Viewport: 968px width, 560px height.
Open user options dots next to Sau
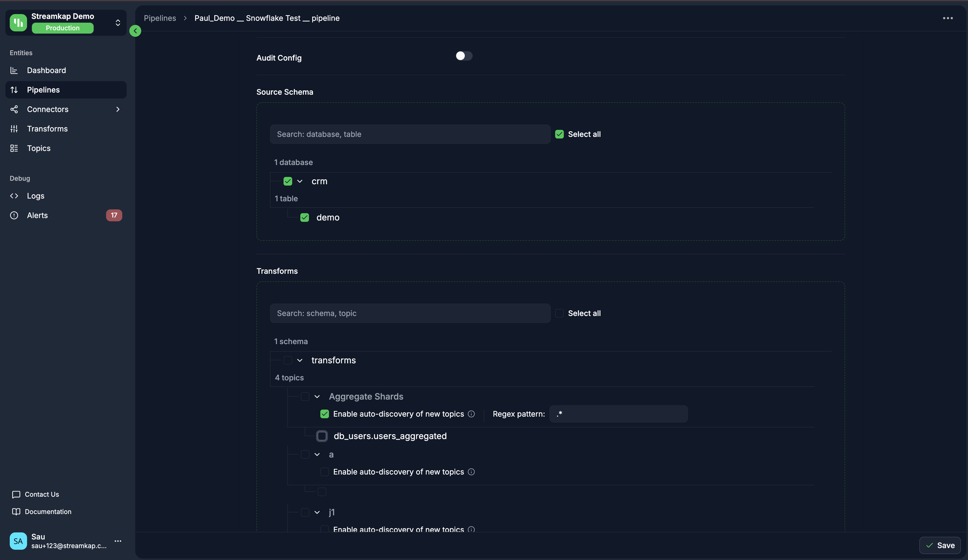click(118, 541)
